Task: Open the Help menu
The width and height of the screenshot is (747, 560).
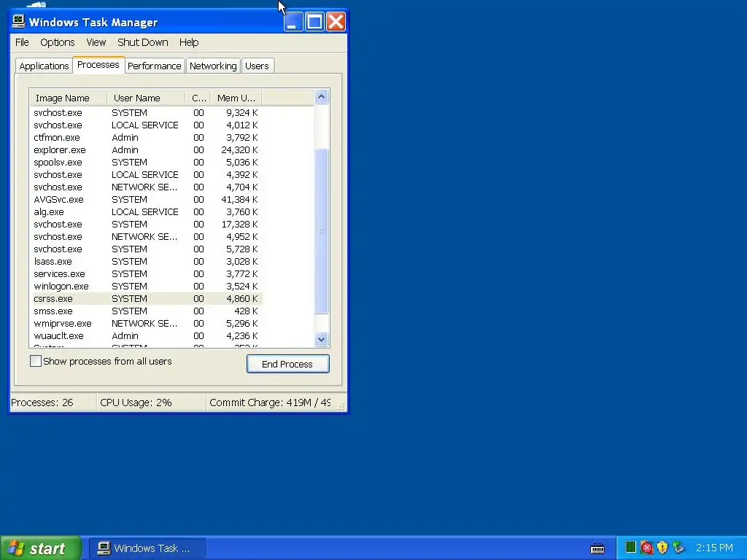Action: coord(189,42)
